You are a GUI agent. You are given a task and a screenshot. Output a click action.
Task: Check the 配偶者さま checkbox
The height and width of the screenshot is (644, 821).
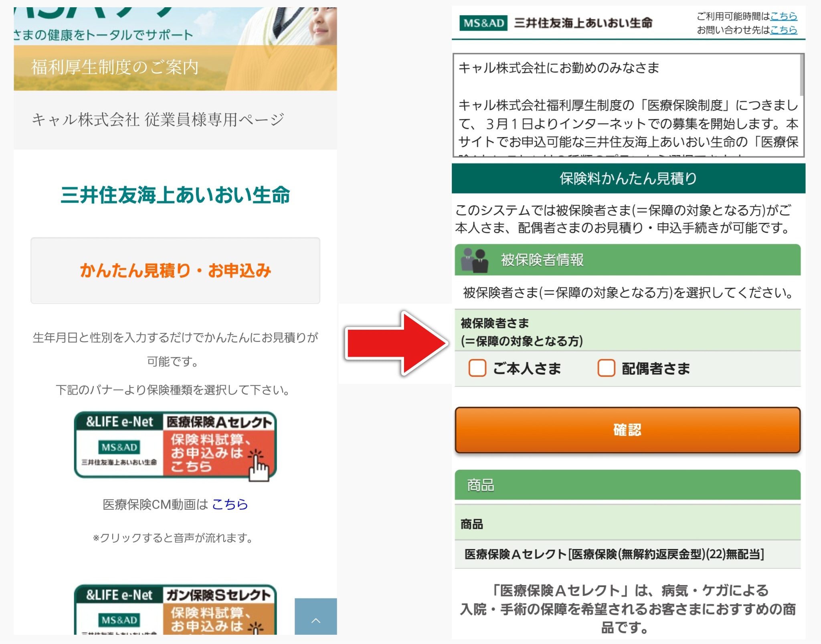pyautogui.click(x=606, y=368)
